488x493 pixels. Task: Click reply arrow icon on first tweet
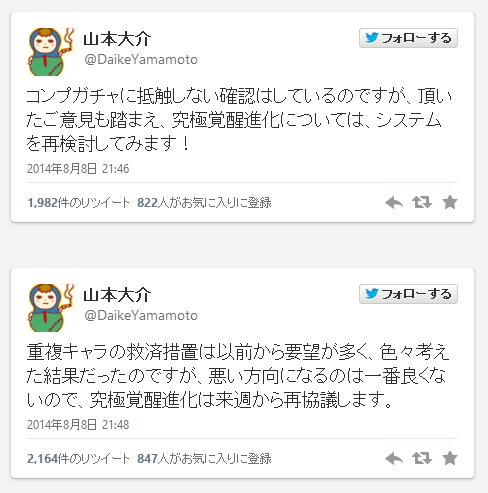tap(394, 202)
